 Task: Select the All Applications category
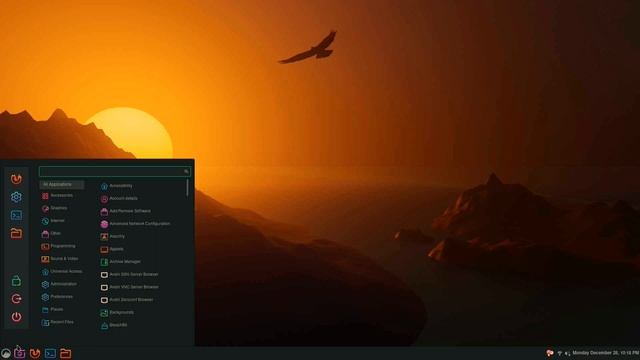point(62,184)
